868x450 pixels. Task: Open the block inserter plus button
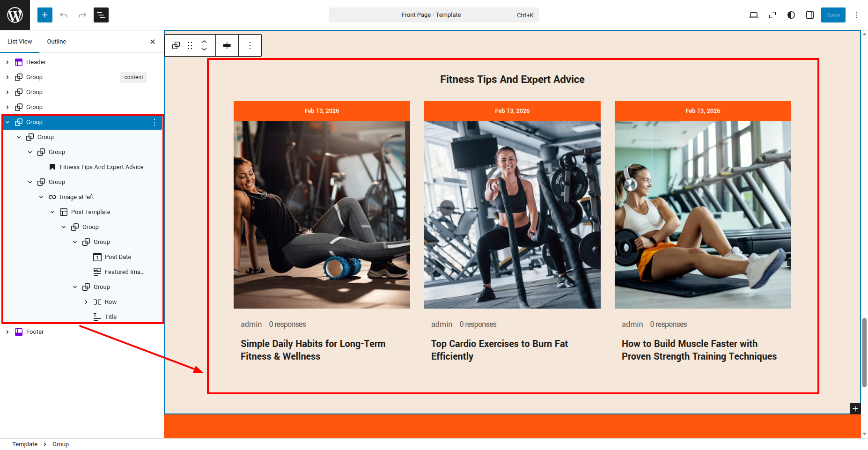45,15
